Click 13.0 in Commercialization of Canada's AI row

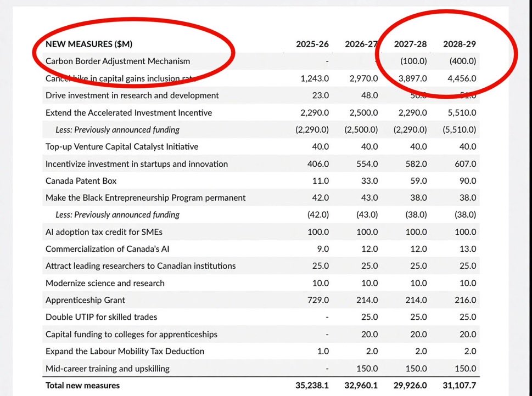[x=468, y=249]
